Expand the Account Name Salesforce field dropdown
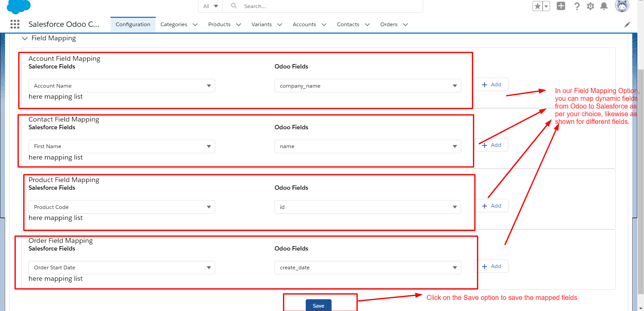This screenshot has width=644, height=311. tap(209, 86)
